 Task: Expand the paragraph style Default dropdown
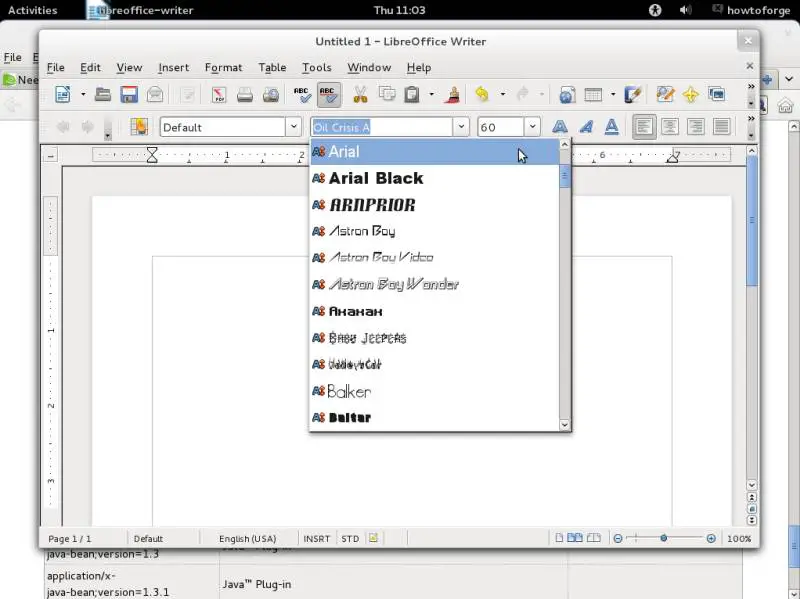[x=293, y=127]
